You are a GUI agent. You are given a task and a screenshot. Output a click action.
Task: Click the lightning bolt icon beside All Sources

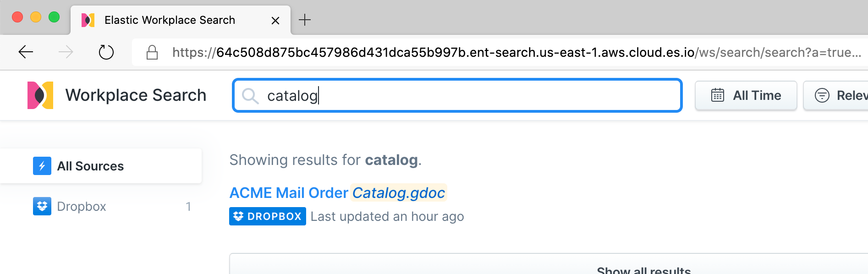pos(43,166)
